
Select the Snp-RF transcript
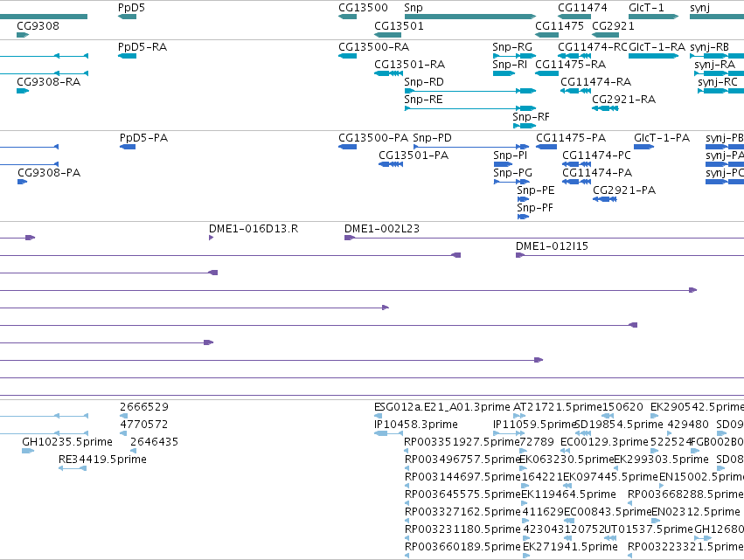point(525,126)
